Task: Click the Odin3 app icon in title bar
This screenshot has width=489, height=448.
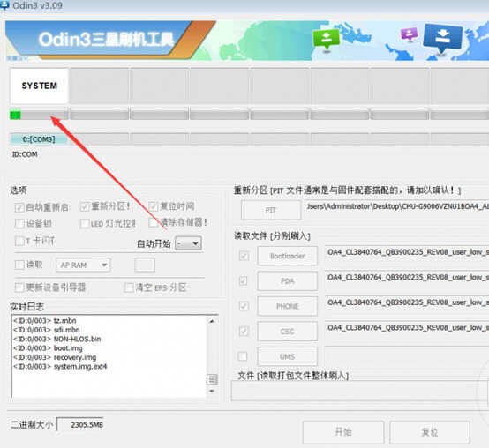Action: (4, 5)
